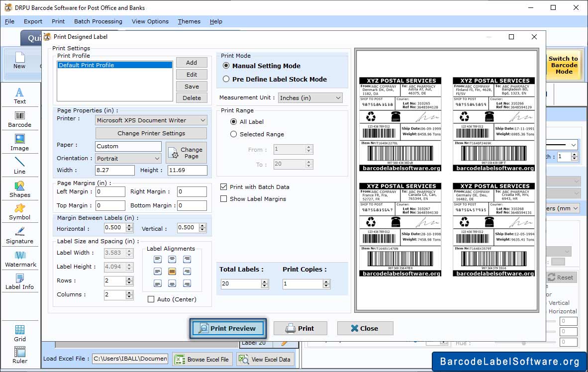The width and height of the screenshot is (588, 372).
Task: Select the Selected Range option
Action: [x=234, y=134]
